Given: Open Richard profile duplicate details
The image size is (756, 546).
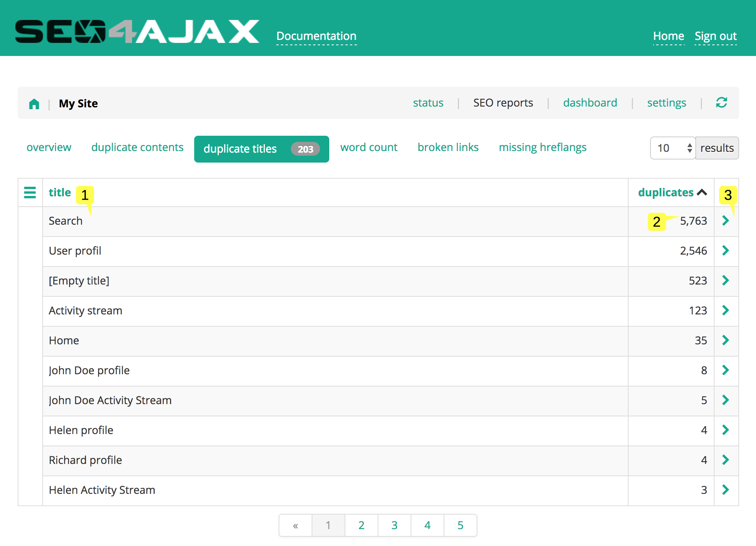Looking at the screenshot, I should (x=725, y=460).
